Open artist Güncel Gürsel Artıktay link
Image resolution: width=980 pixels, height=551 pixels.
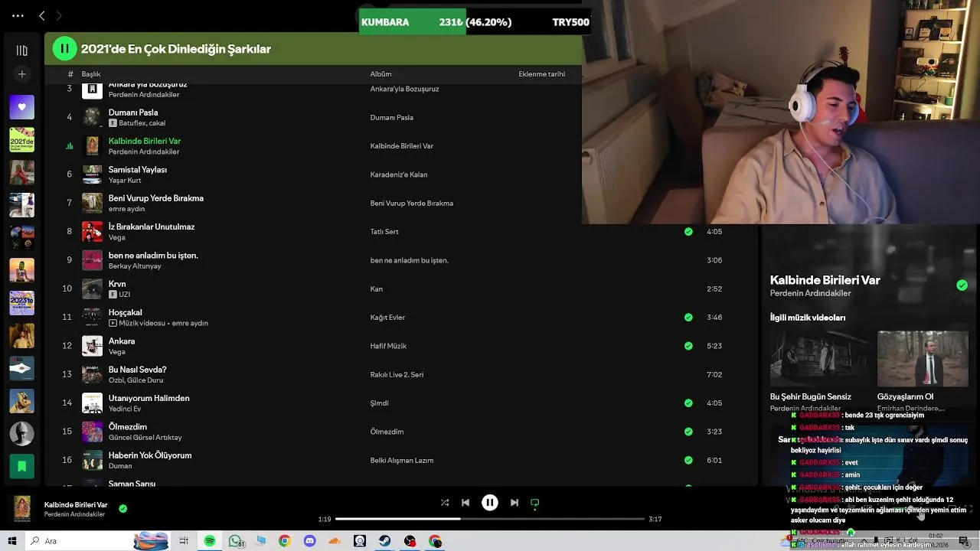145,438
